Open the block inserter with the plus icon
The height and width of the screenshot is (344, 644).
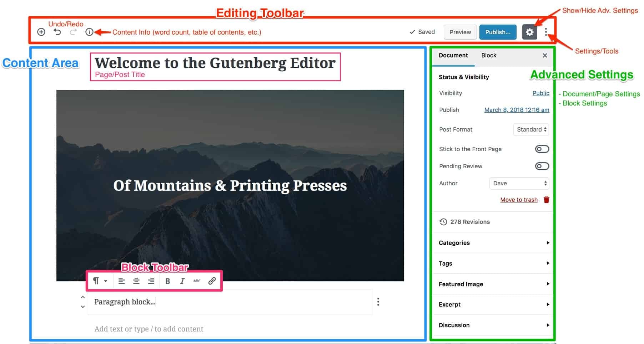(41, 32)
